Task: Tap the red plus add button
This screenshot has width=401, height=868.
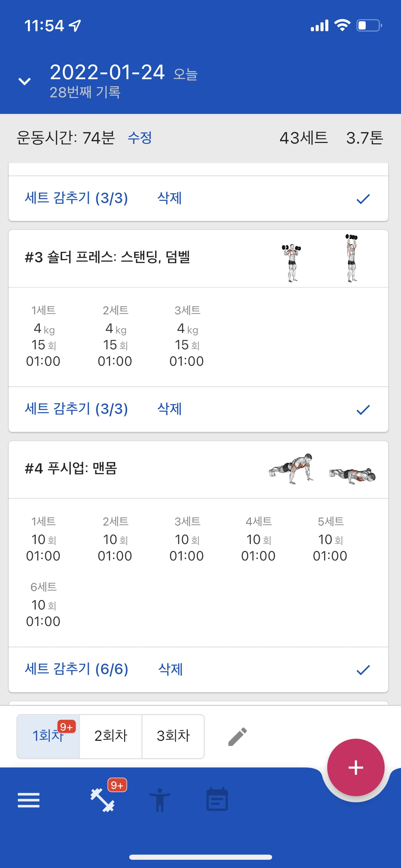Action: pos(356,767)
